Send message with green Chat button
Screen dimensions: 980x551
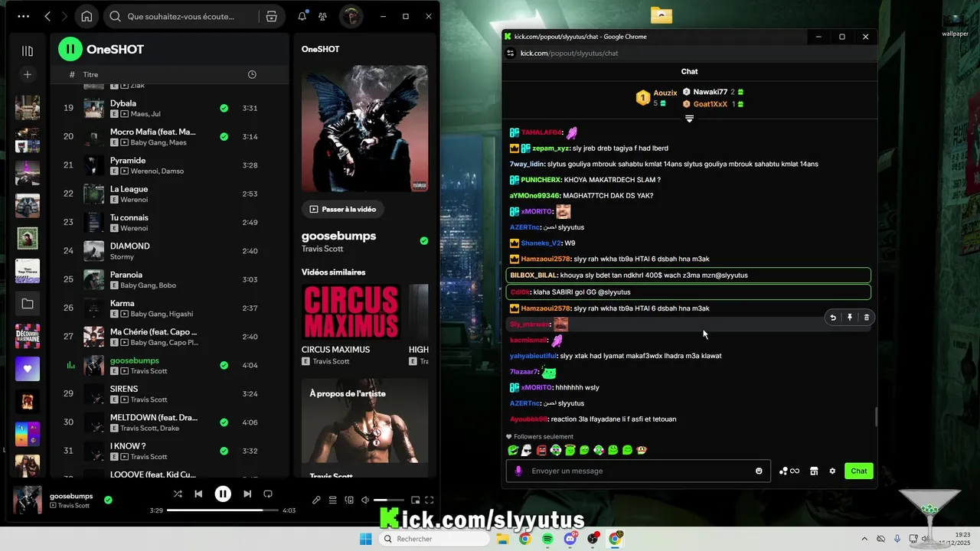(x=859, y=471)
